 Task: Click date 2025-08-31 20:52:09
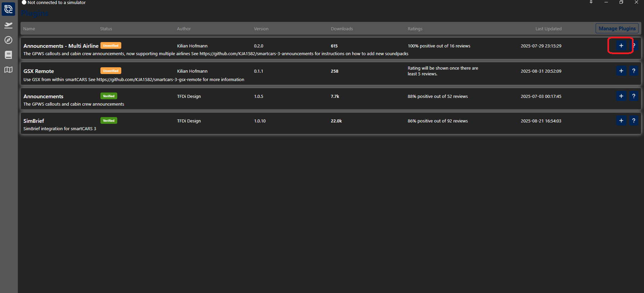coord(541,71)
